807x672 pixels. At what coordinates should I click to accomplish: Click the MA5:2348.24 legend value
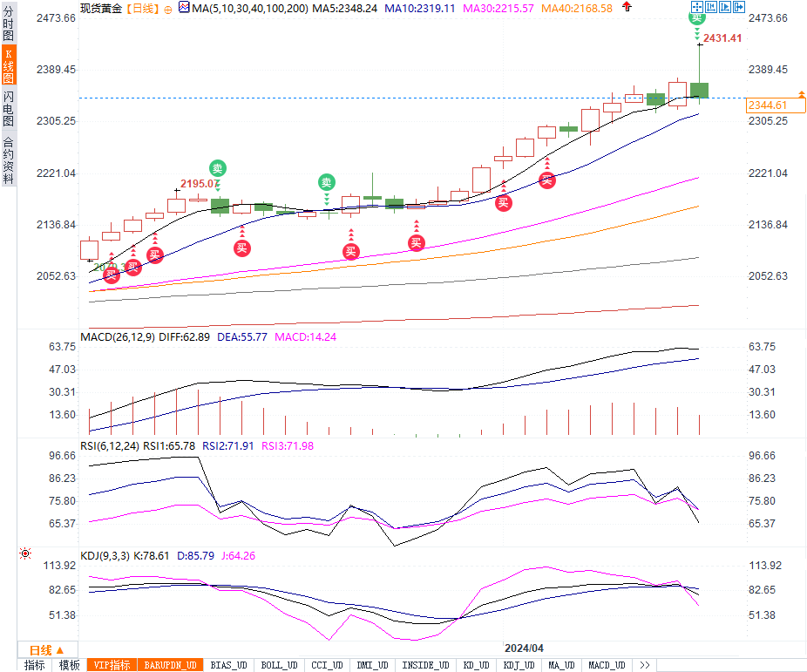click(345, 9)
